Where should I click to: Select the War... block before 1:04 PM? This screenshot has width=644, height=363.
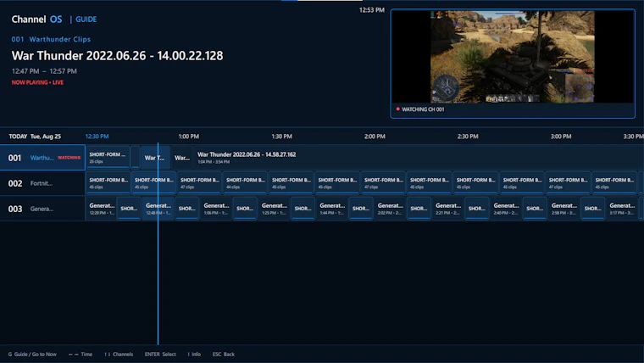[x=182, y=158]
